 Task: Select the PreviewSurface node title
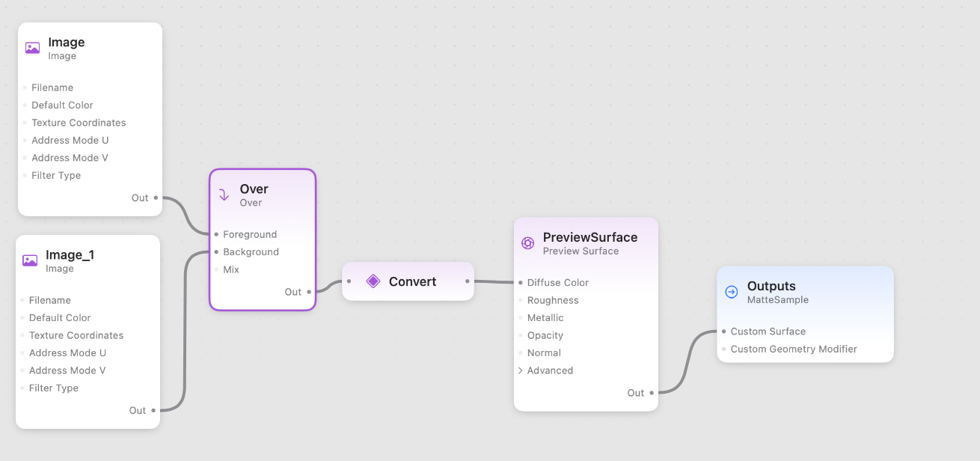coord(590,237)
